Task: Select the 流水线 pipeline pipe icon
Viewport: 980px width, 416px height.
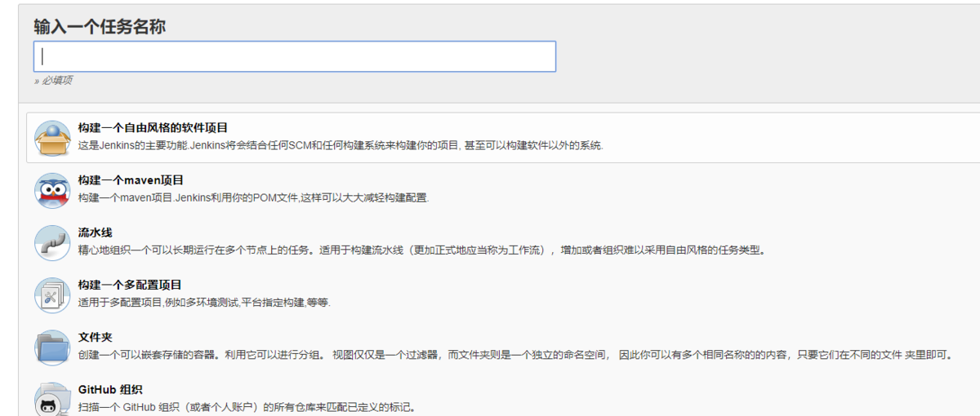Action: coord(52,243)
